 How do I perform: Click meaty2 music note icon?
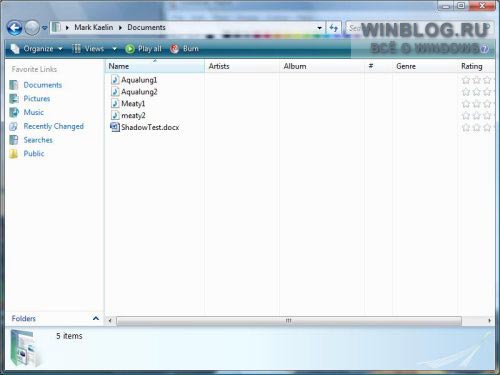click(x=115, y=115)
